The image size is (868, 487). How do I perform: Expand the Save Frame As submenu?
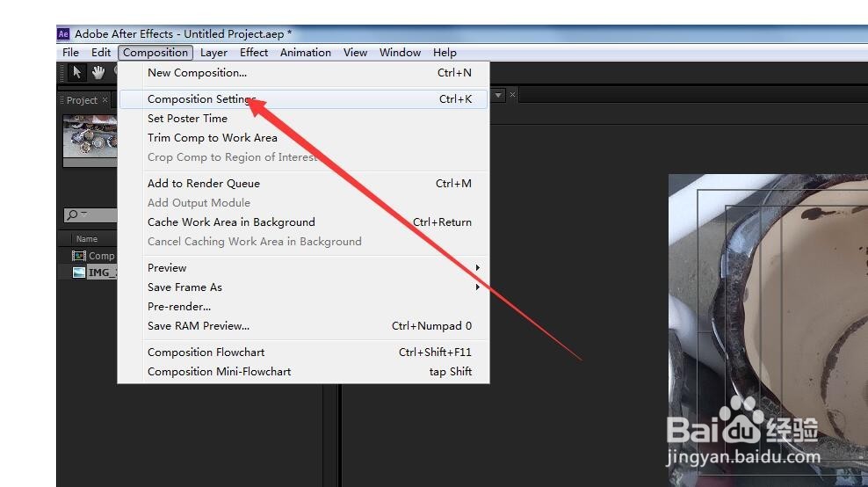click(477, 287)
